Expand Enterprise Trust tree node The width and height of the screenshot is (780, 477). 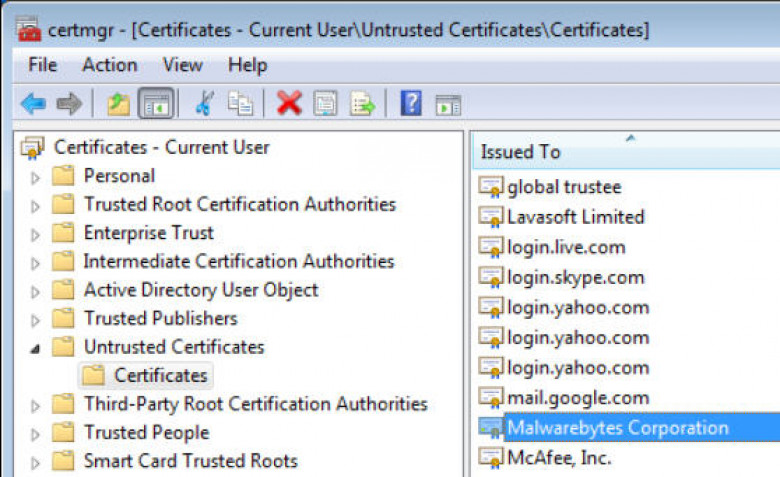tap(35, 234)
